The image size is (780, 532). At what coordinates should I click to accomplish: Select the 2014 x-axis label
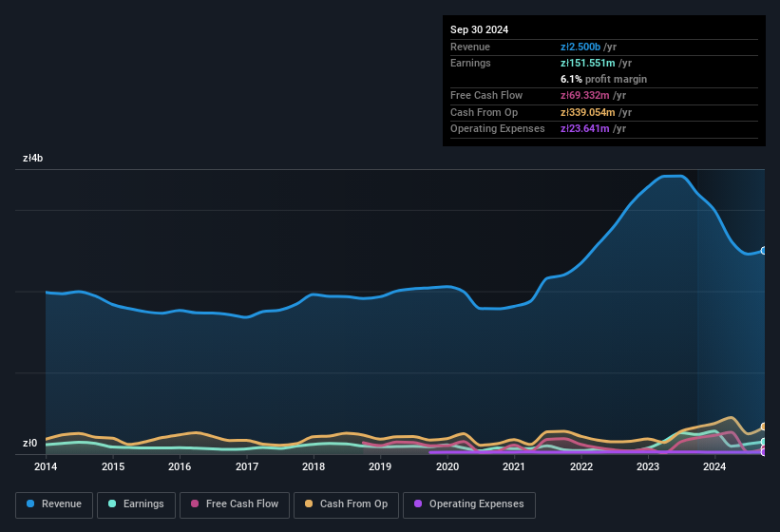(46, 466)
